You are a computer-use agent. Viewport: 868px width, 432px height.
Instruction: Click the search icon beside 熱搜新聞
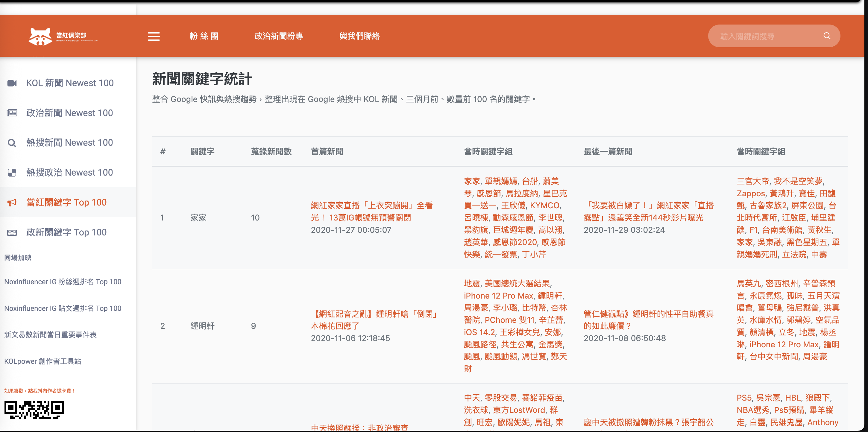coord(12,143)
